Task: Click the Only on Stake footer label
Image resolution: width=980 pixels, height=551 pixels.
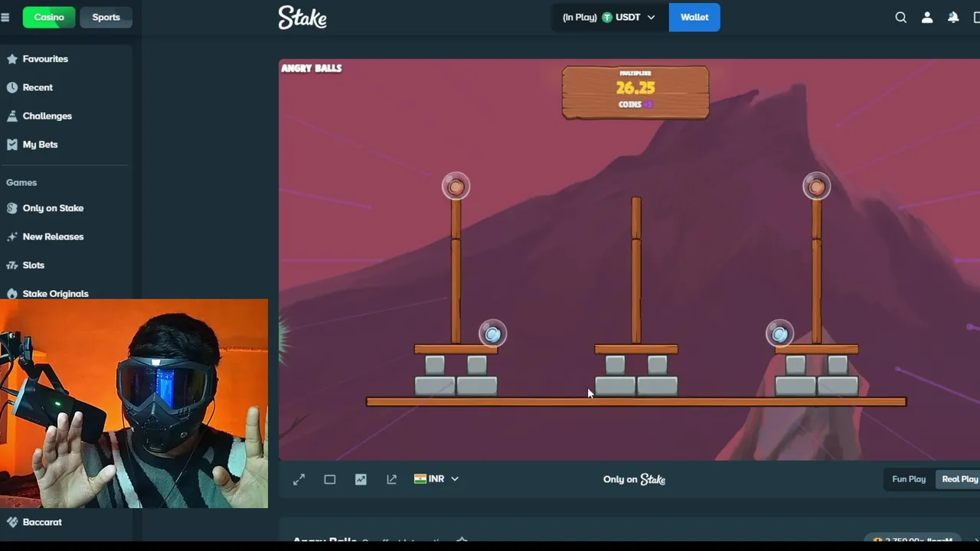Action: [634, 479]
